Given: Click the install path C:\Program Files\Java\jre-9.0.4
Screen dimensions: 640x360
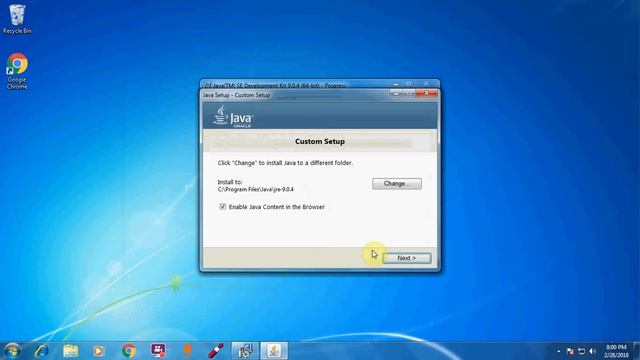Looking at the screenshot, I should (x=256, y=189).
